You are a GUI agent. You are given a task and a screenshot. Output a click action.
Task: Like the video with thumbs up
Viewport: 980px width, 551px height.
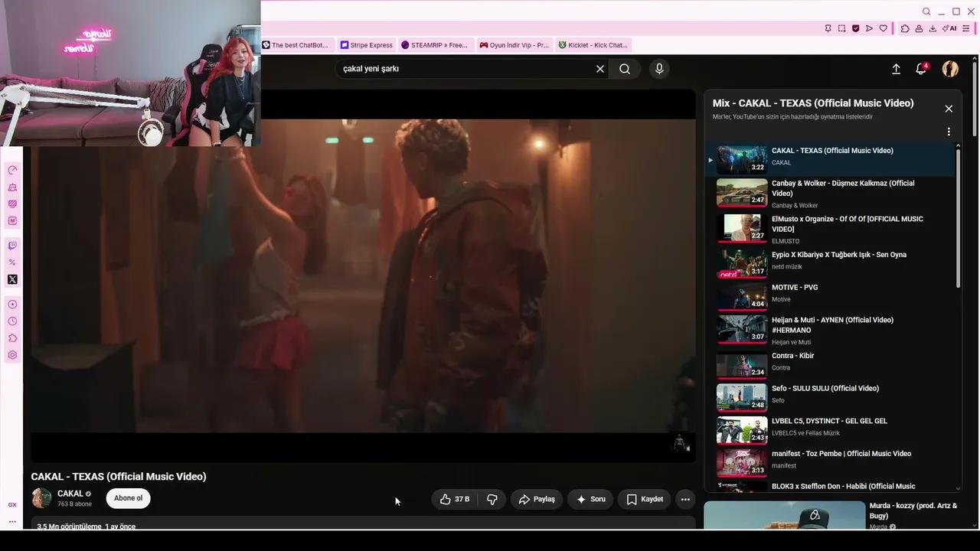click(454, 499)
